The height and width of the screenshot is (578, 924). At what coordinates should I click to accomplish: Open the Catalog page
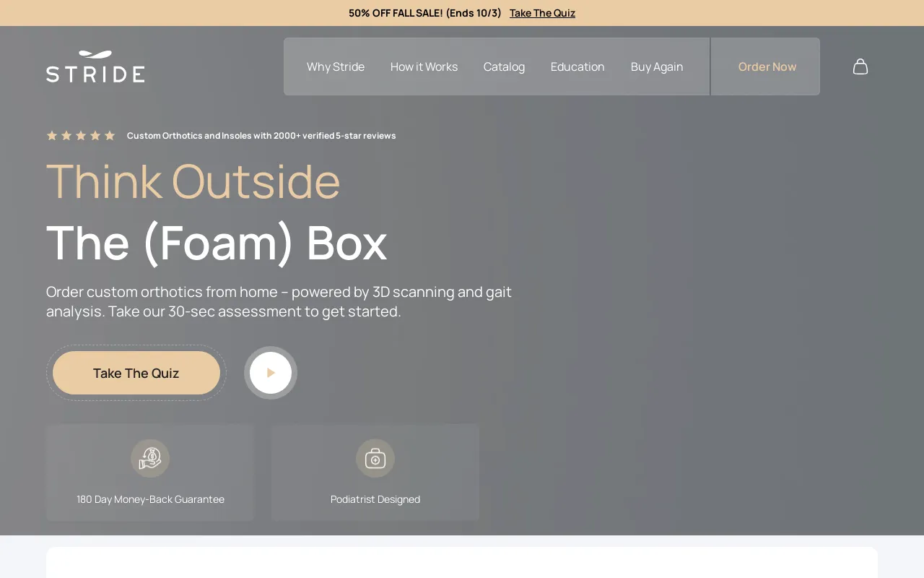pyautogui.click(x=504, y=66)
